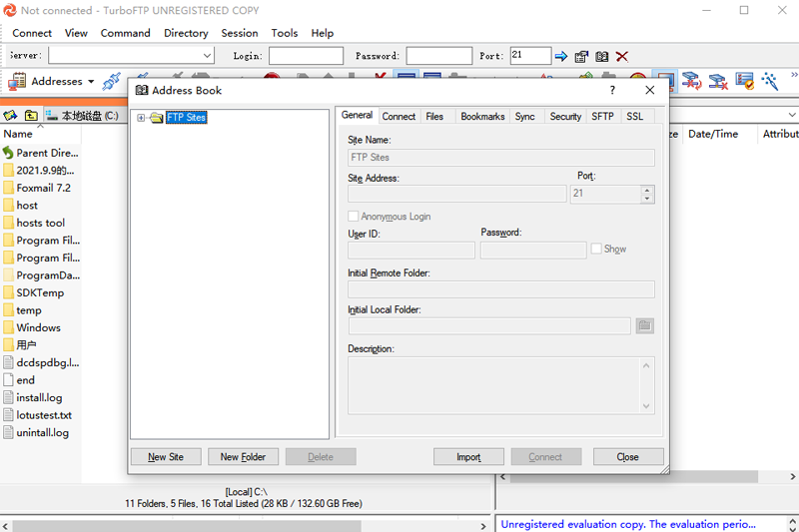Select the FTP Sites folder in the tree
Screen dimensions: 799x532
pos(186,118)
